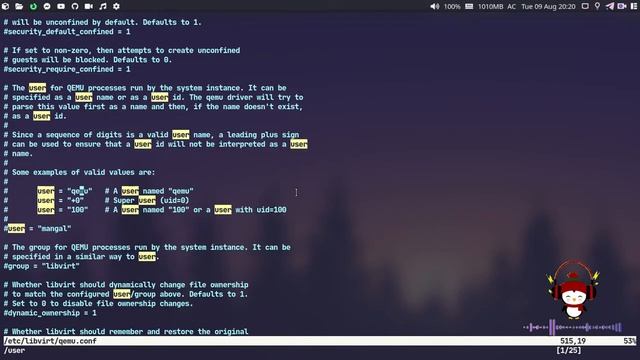Open the cube launcher icon
This screenshot has height=360, width=640.
(x=5, y=6)
